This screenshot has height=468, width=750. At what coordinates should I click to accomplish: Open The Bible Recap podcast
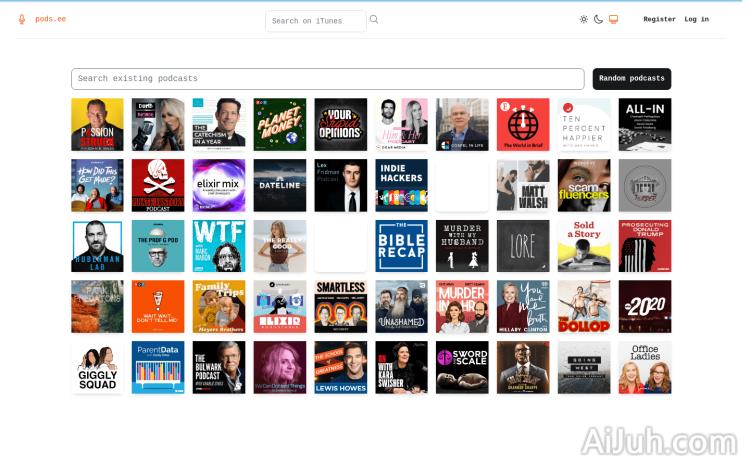[x=401, y=246]
